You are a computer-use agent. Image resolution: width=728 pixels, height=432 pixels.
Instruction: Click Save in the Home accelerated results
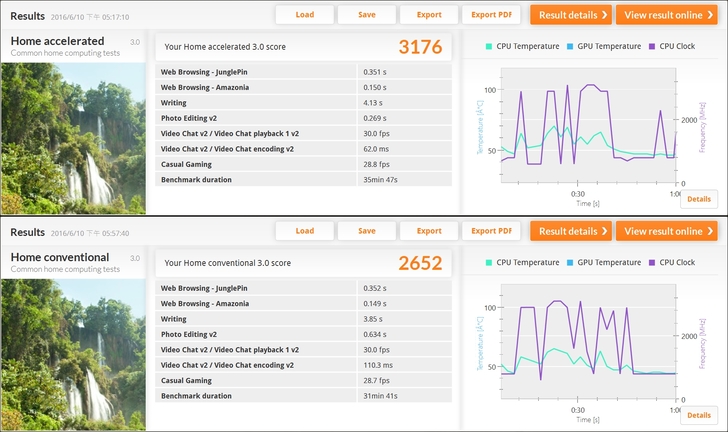click(367, 15)
